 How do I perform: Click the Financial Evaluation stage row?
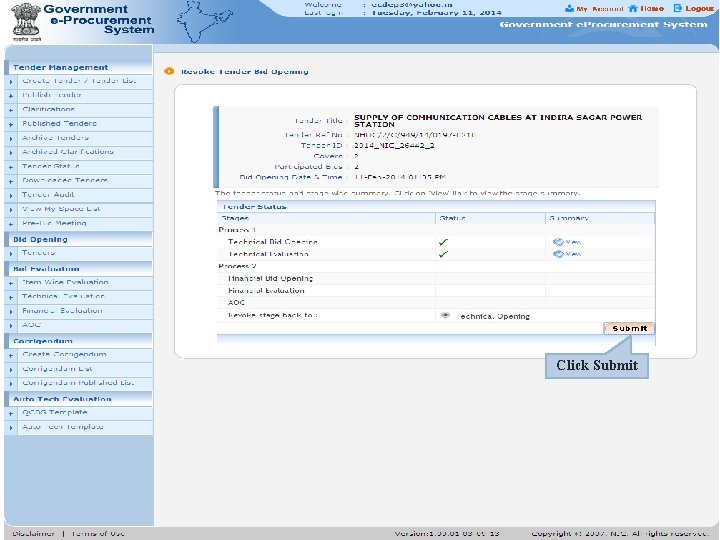pos(436,291)
